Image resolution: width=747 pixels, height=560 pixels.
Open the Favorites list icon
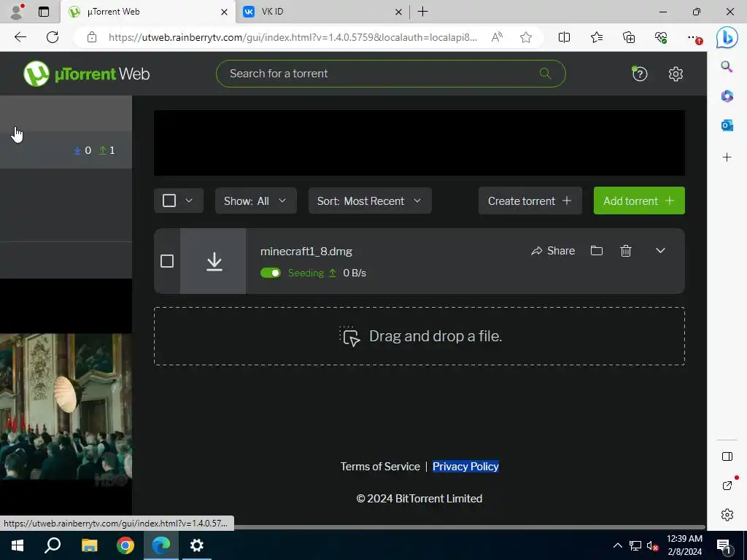coord(597,37)
